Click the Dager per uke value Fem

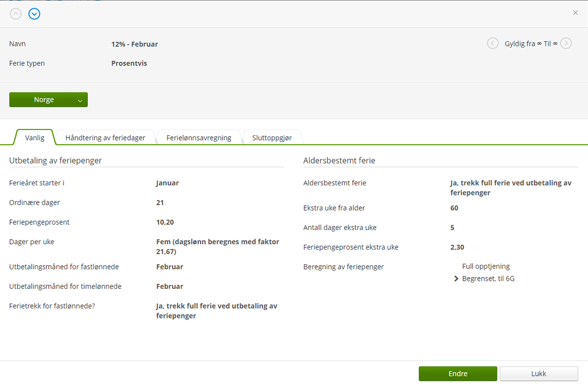218,247
